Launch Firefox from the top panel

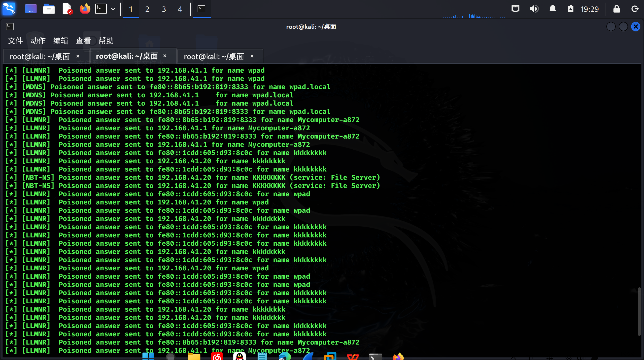coord(85,9)
